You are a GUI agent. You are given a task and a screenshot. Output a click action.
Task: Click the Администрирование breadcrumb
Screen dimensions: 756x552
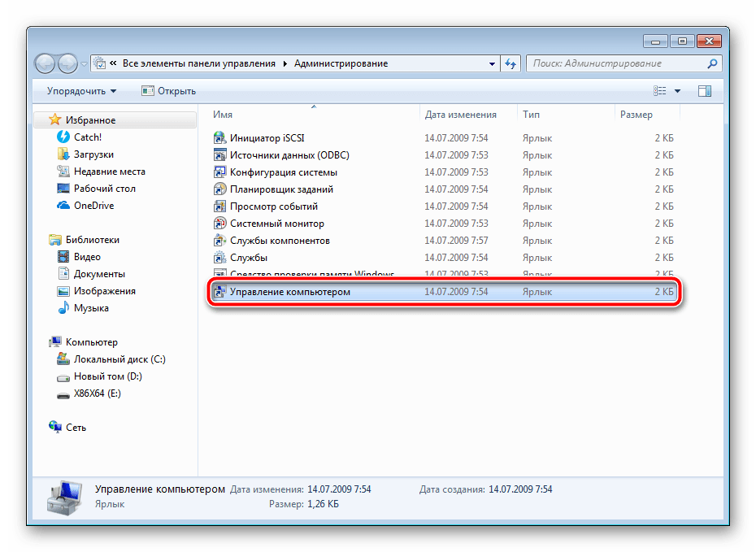pyautogui.click(x=341, y=63)
